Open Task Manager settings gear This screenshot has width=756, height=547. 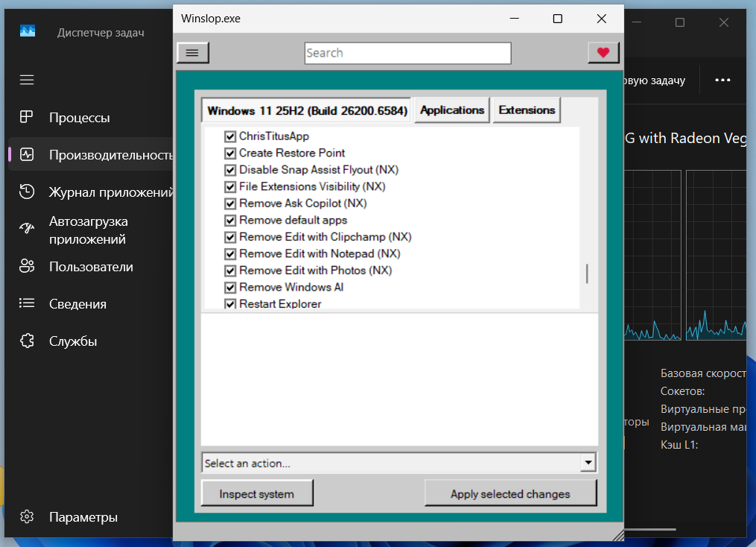(x=27, y=516)
